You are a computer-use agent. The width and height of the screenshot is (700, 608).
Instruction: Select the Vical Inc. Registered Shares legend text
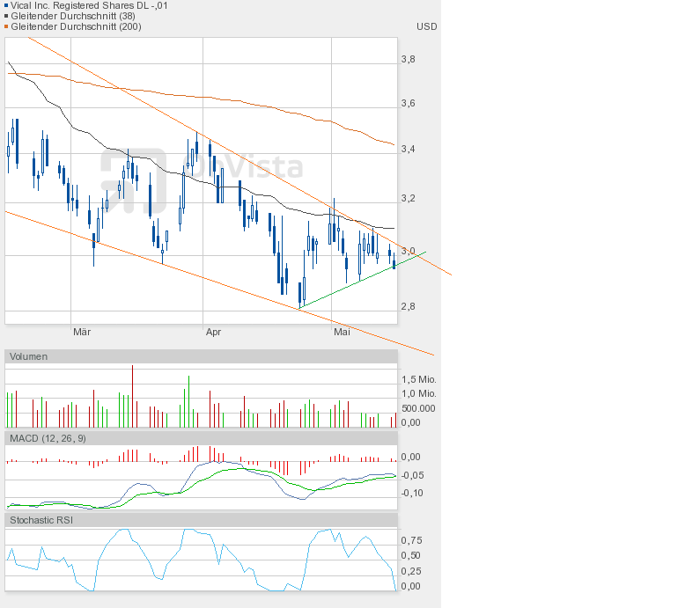click(89, 6)
